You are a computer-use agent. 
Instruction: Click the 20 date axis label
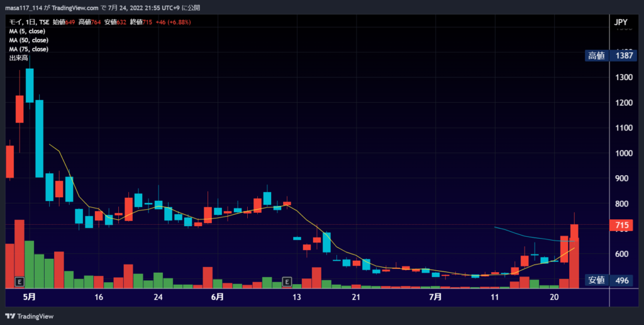[x=554, y=297]
